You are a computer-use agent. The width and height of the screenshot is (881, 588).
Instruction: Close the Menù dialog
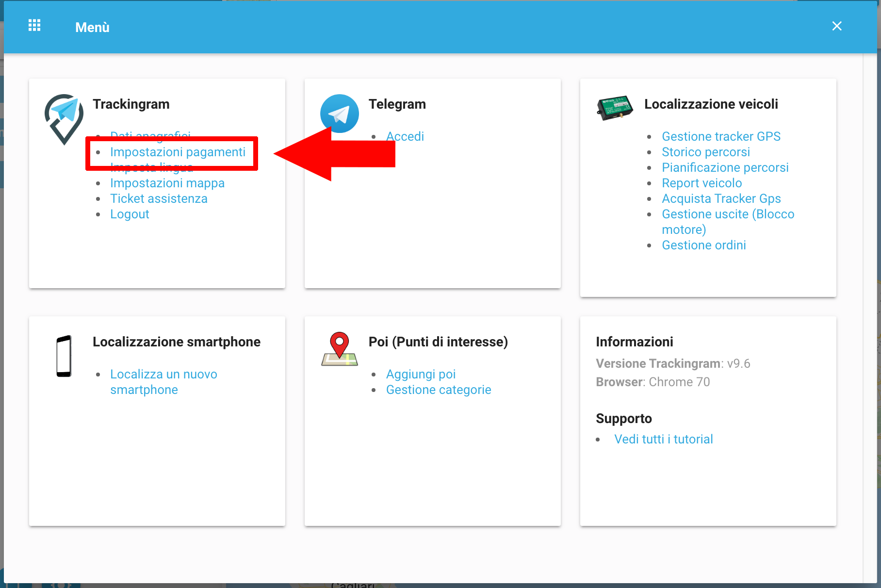pos(837,26)
